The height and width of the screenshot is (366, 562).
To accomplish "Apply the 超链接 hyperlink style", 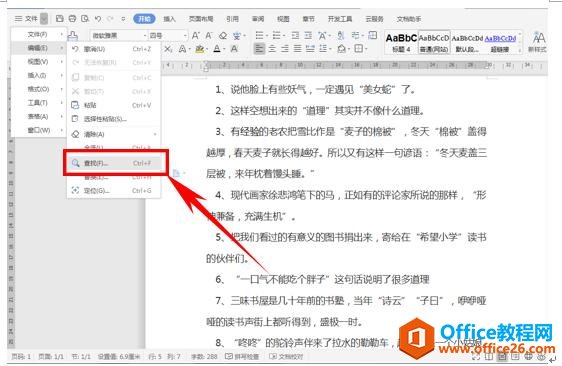I will (500, 42).
